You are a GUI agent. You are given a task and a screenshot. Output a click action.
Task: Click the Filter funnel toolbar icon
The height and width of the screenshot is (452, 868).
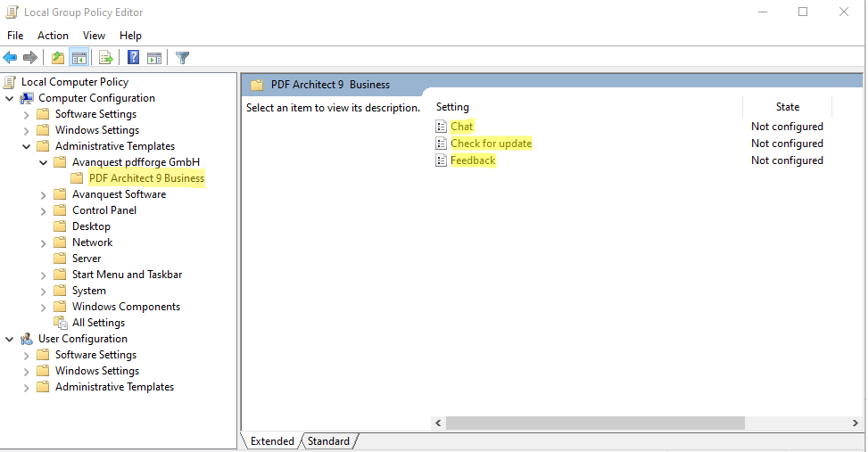pyautogui.click(x=182, y=58)
